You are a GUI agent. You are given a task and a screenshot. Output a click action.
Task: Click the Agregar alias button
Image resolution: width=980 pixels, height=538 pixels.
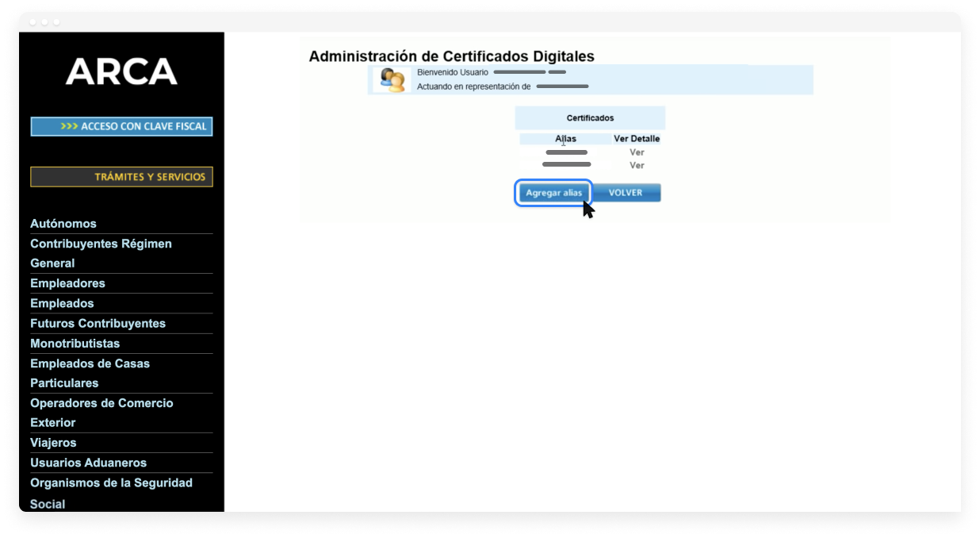click(553, 193)
